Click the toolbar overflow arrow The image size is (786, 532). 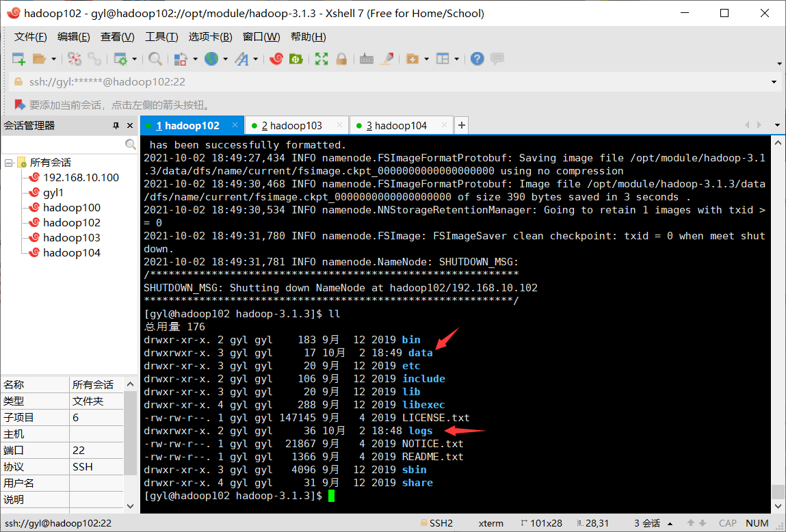pyautogui.click(x=779, y=64)
